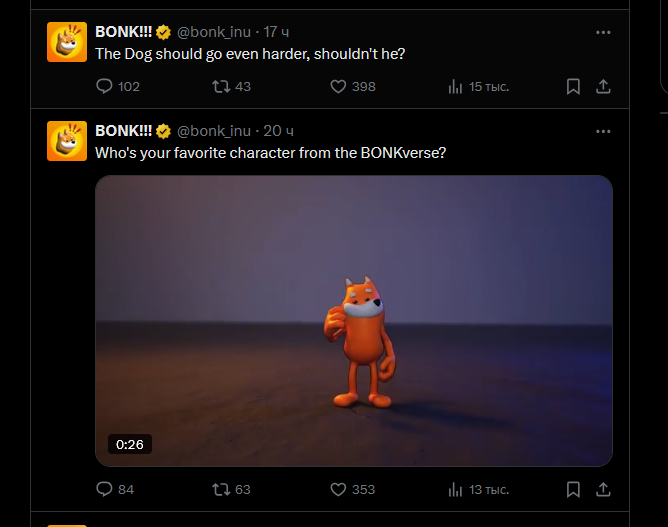
Task: Repost the BONKverse character post
Action: (x=221, y=489)
